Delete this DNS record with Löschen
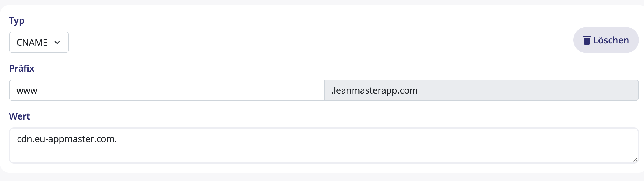 tap(606, 40)
